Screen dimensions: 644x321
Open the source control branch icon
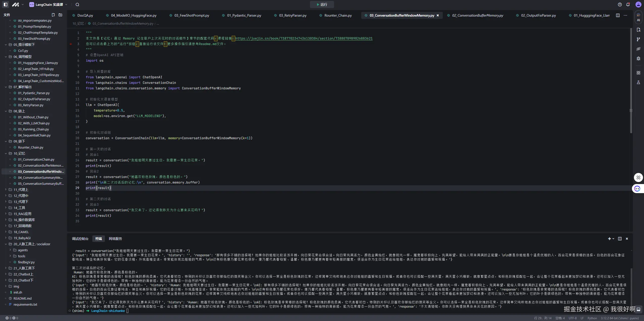tap(638, 39)
